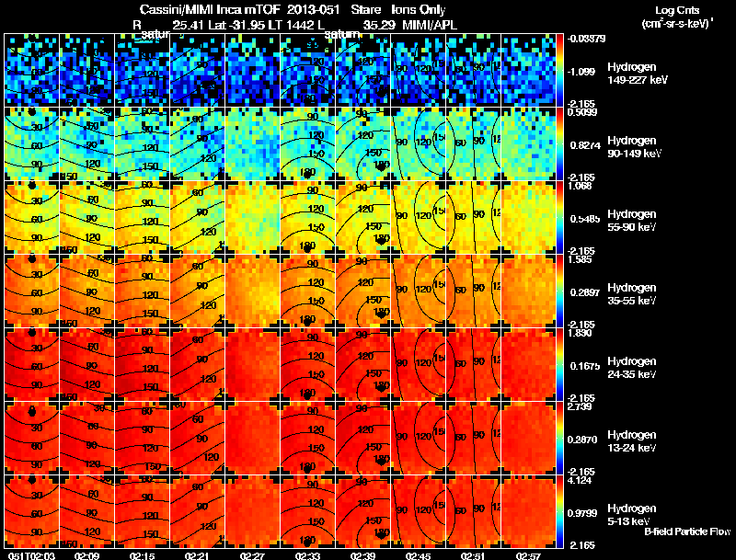Click the color bar beside Hydrogen 35-55 keV
Image resolution: width=736 pixels, height=560 pixels.
[559, 291]
